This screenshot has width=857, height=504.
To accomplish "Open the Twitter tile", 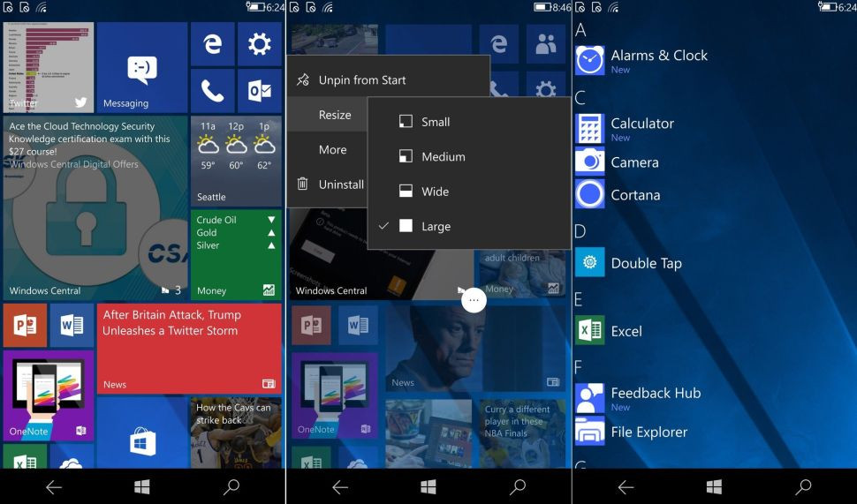I will pyautogui.click(x=49, y=68).
